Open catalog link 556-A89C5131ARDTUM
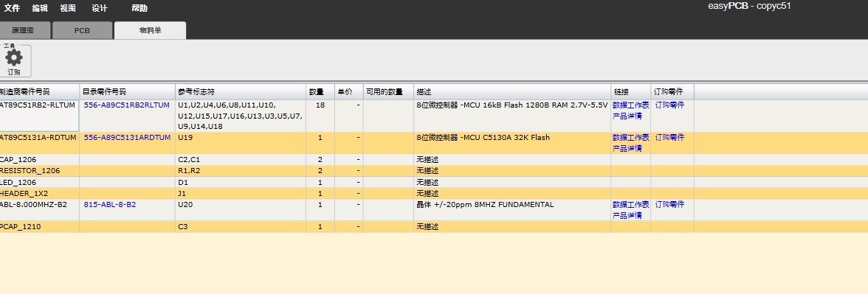868x294 pixels. coord(127,138)
